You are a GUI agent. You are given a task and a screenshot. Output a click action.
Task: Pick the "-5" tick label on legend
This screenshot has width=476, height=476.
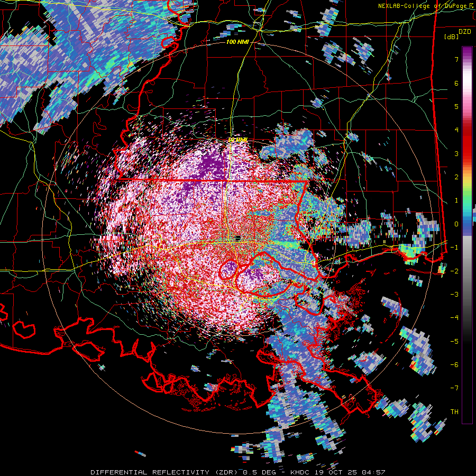pos(454,341)
